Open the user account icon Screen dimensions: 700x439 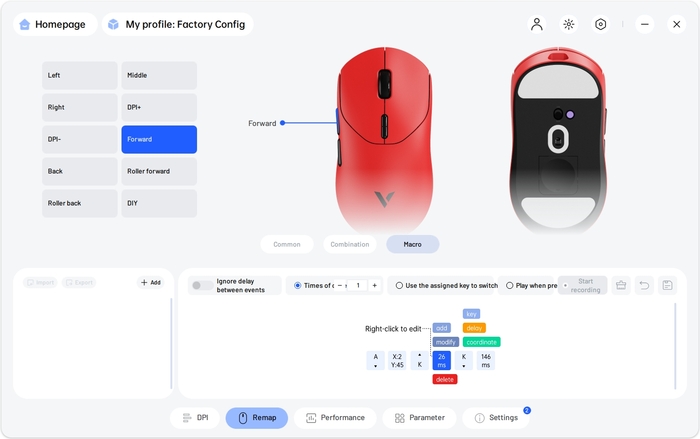click(x=537, y=24)
